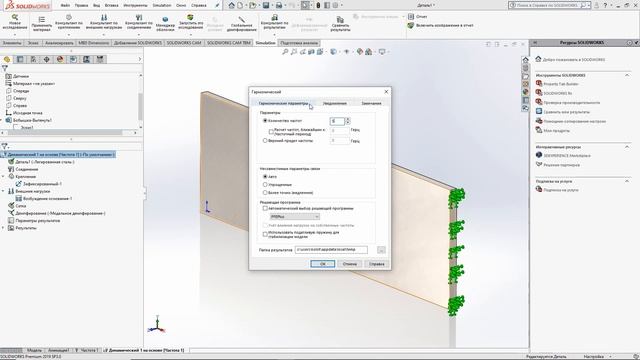Click dropdown arrow under Run this study
The image size is (640, 360).
click(191, 34)
